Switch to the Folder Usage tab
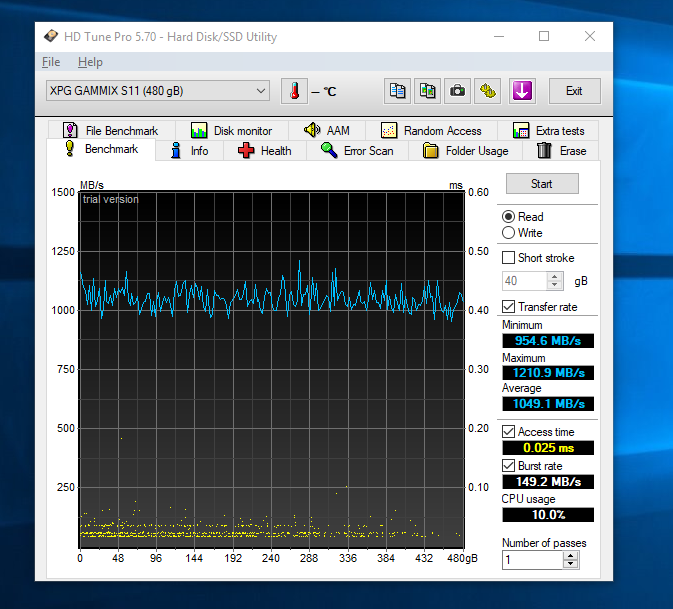 coord(466,151)
